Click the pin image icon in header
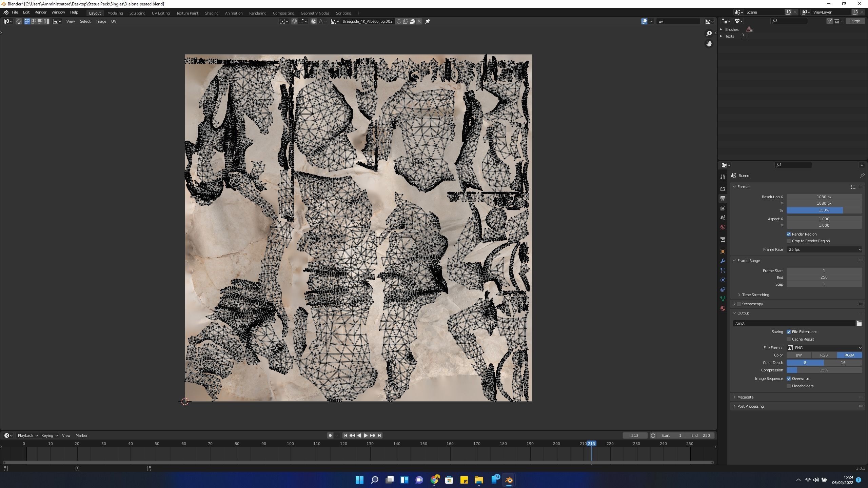Viewport: 868px width, 488px height. (x=428, y=21)
